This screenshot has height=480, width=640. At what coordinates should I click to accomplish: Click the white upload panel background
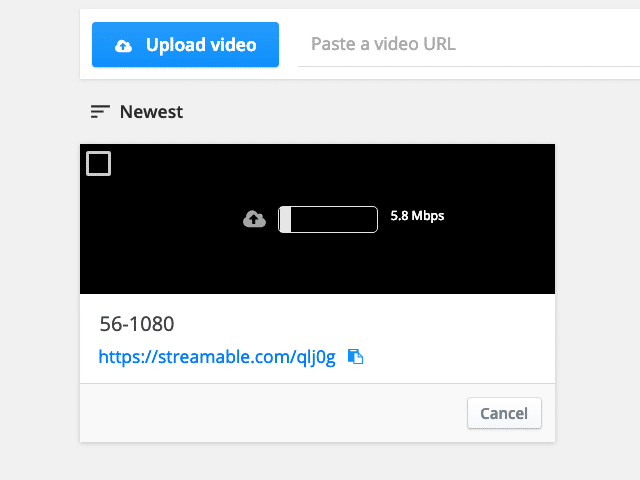point(449,73)
